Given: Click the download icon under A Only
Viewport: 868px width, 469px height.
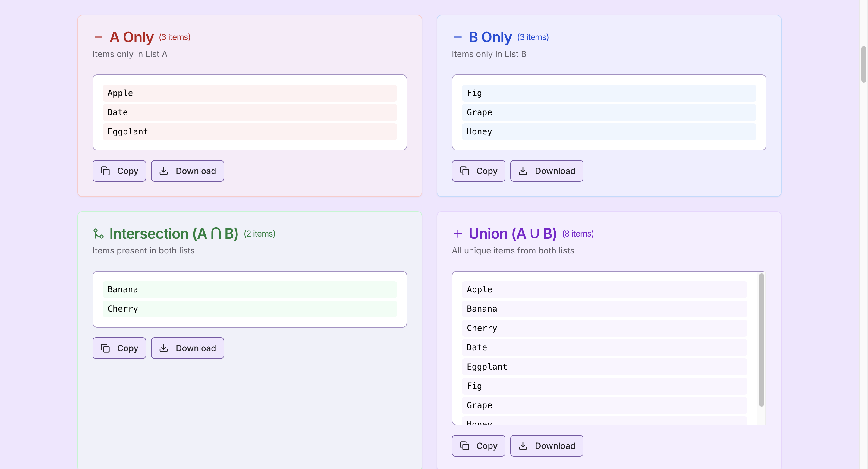Looking at the screenshot, I should 164,171.
